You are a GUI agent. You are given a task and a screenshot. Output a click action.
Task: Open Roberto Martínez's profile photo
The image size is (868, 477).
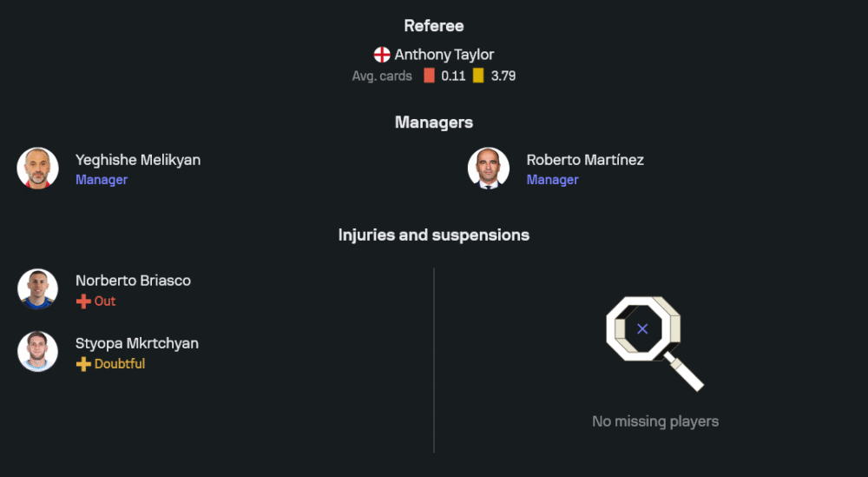click(489, 169)
